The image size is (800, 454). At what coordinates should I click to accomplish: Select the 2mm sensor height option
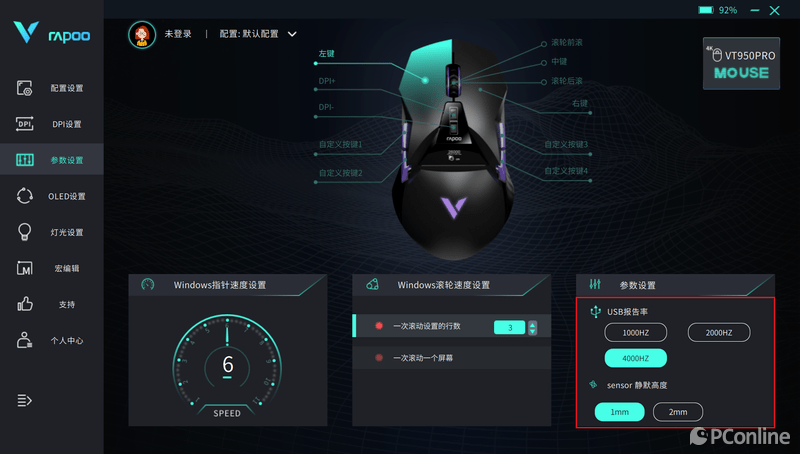click(678, 412)
